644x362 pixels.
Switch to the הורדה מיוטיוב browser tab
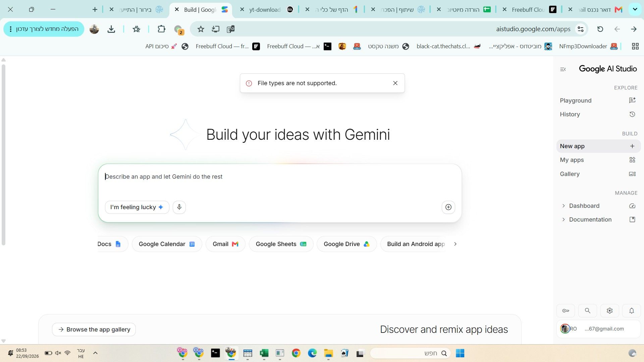pyautogui.click(x=465, y=9)
